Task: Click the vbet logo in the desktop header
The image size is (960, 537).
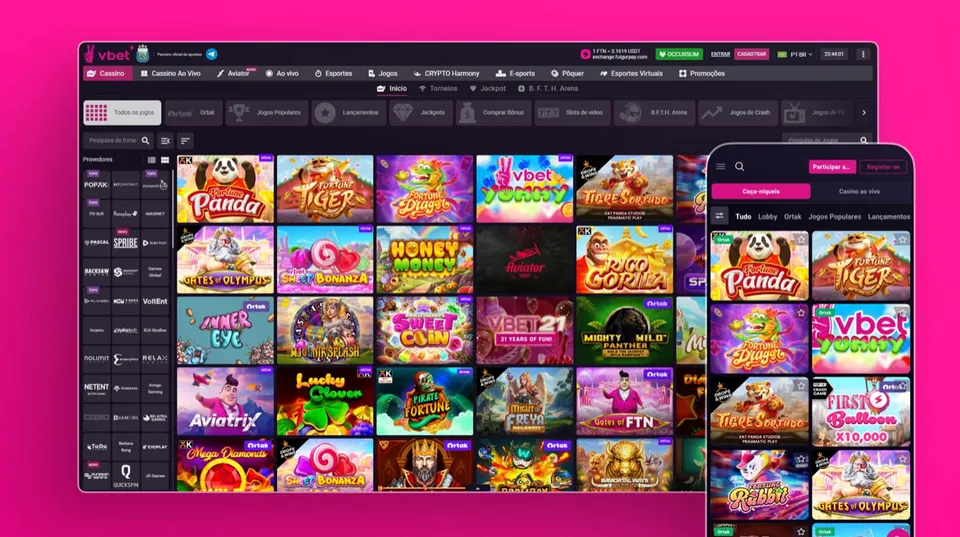Action: 108,54
